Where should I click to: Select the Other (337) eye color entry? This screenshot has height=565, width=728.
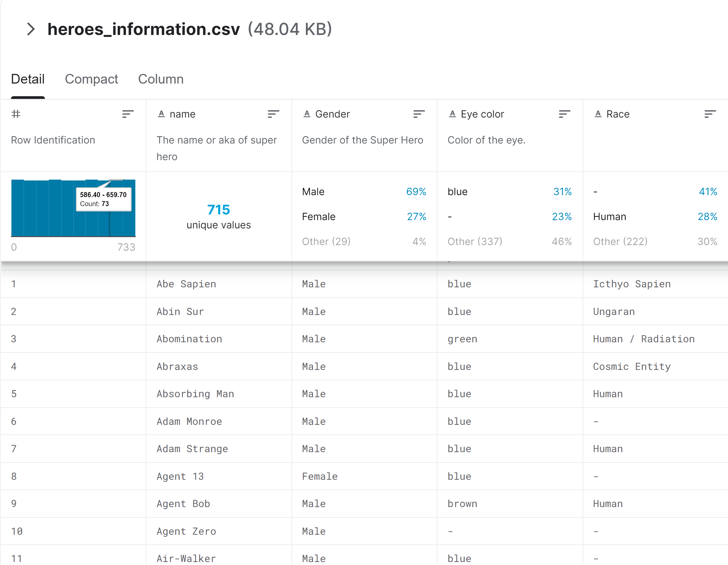pos(510,241)
